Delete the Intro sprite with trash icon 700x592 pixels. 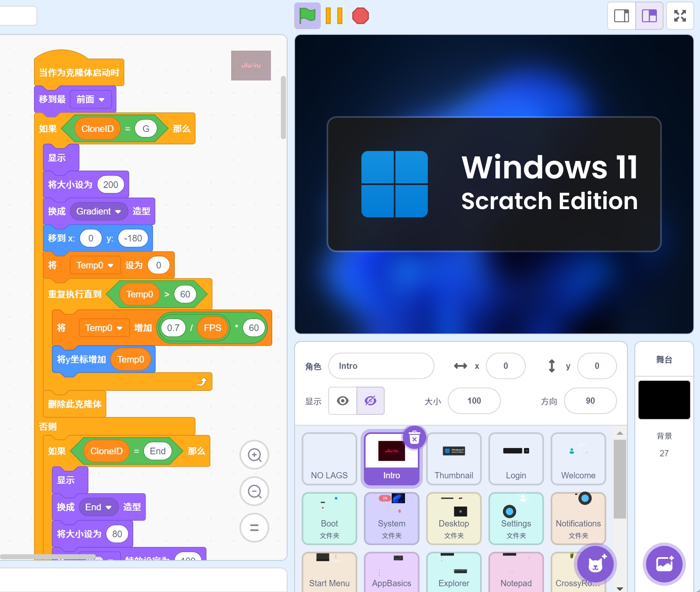pos(414,437)
